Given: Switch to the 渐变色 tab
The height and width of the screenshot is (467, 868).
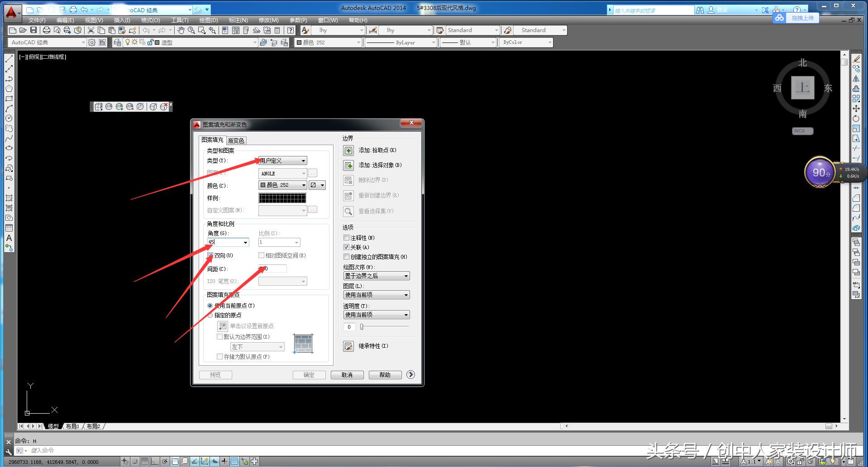Looking at the screenshot, I should [236, 140].
